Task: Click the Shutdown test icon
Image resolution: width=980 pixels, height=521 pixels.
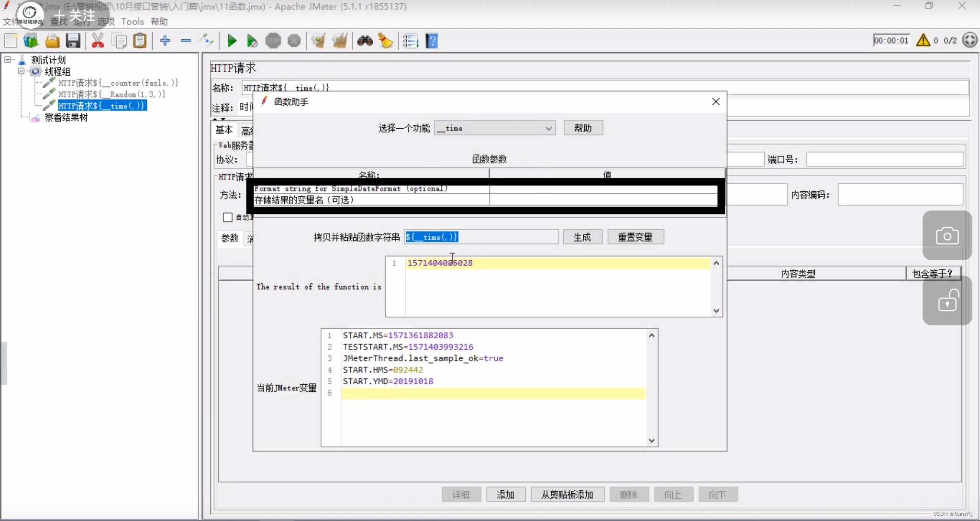Action: coord(294,41)
